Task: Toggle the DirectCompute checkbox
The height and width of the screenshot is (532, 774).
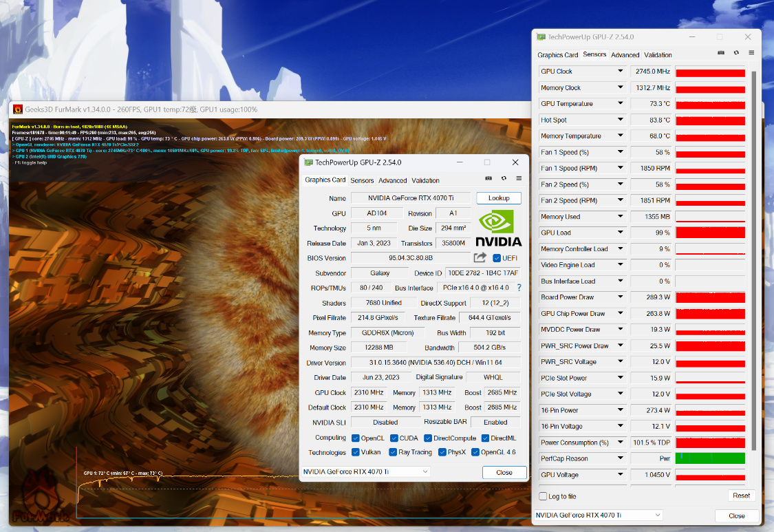Action: click(428, 438)
